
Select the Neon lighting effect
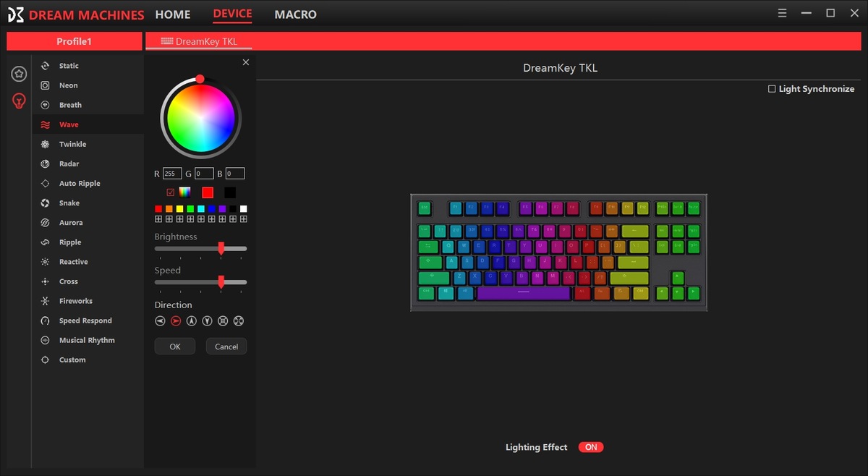pos(88,85)
